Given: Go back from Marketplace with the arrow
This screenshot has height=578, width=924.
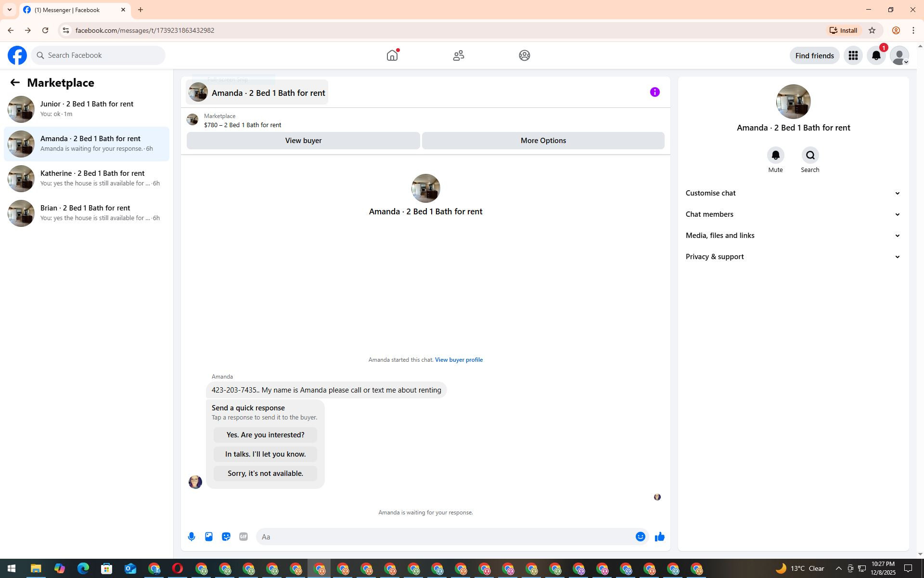Looking at the screenshot, I should [x=15, y=83].
